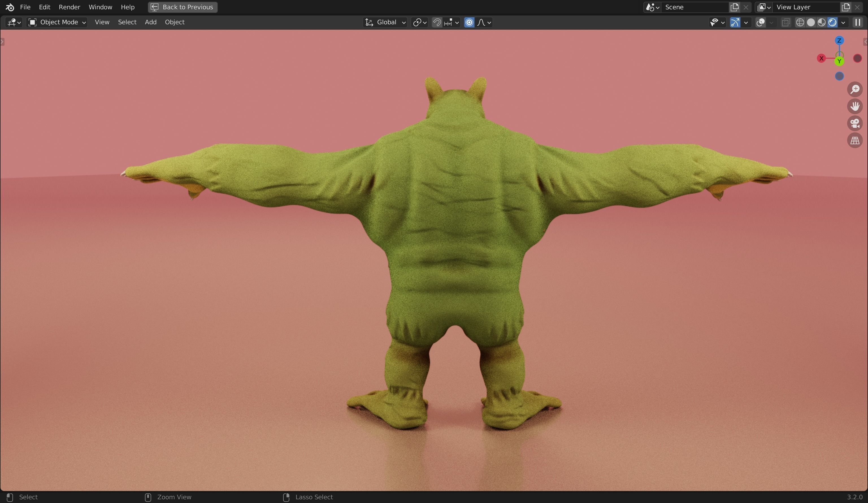Viewport: 868px width, 503px height.
Task: Open the Edit menu
Action: coord(44,7)
